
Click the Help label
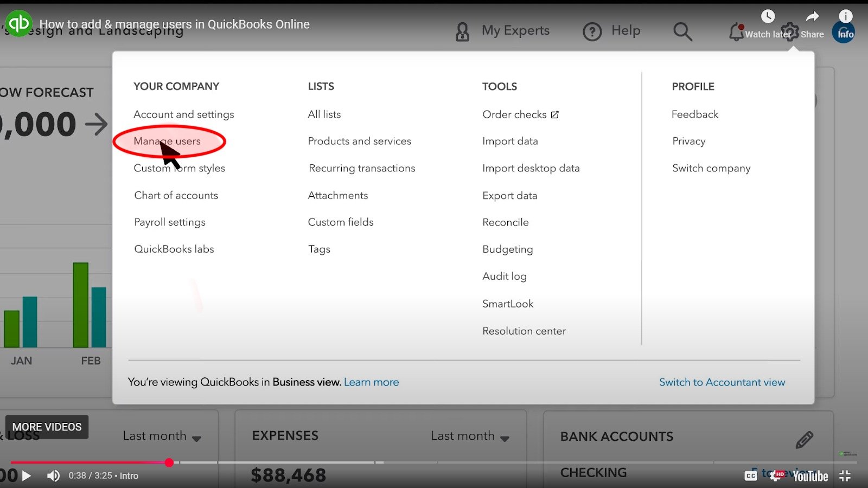pos(626,30)
